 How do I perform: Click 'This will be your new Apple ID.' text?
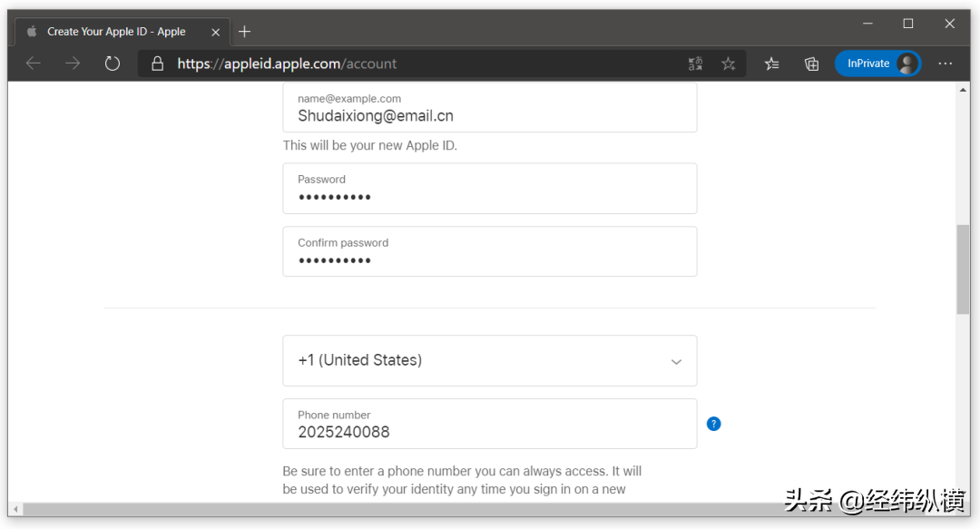pos(370,146)
